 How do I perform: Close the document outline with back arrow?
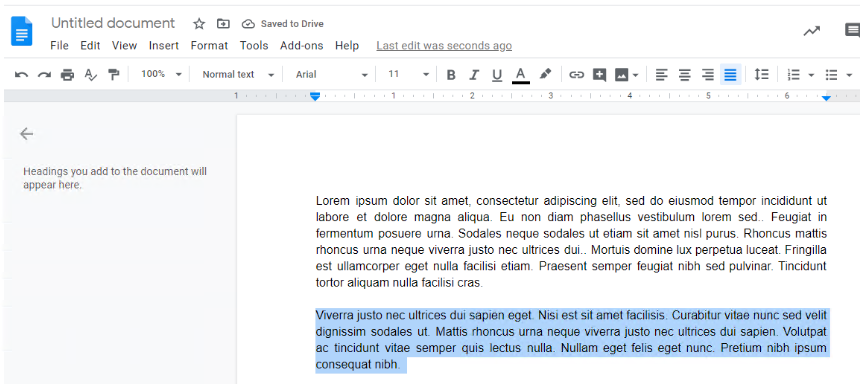tap(26, 133)
